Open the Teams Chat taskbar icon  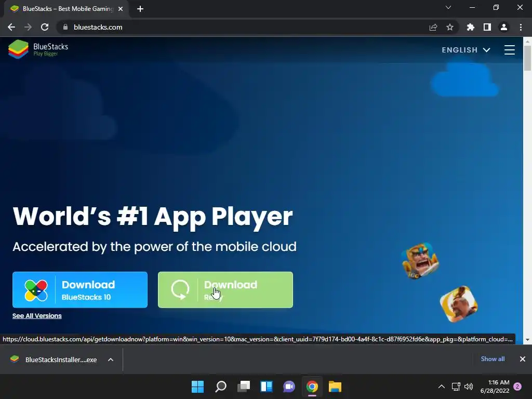[289, 387]
